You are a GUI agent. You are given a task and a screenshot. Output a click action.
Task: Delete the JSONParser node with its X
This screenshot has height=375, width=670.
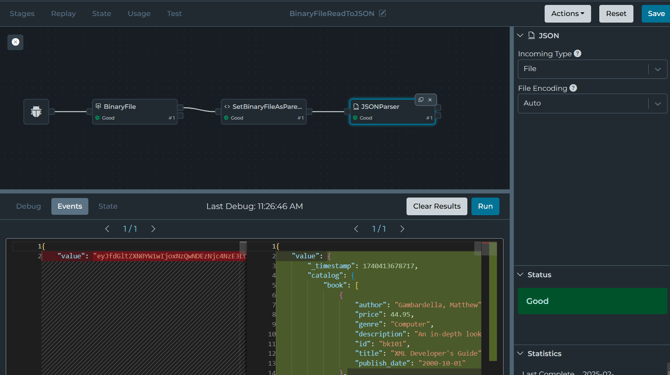430,100
